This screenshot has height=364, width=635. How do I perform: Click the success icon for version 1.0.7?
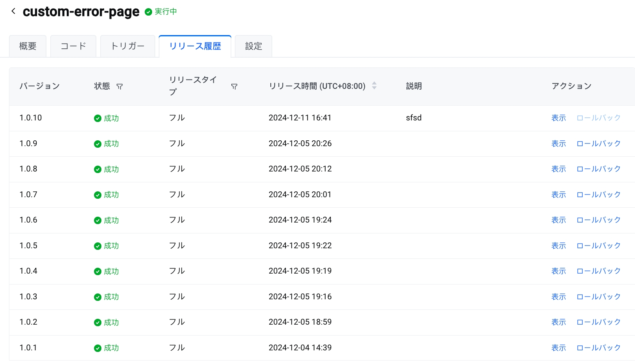tap(98, 195)
